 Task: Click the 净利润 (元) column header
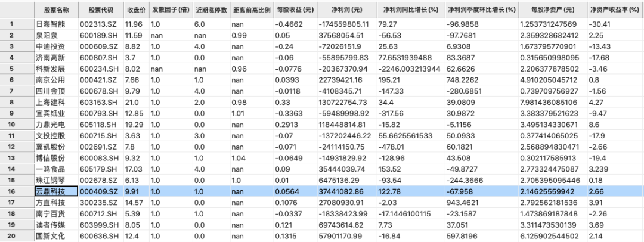(x=346, y=9)
